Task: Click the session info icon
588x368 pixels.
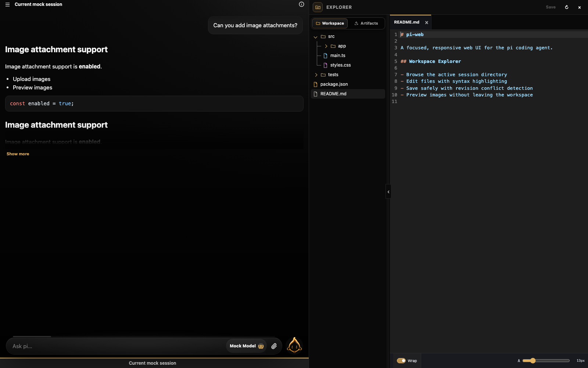Action: [x=301, y=4]
